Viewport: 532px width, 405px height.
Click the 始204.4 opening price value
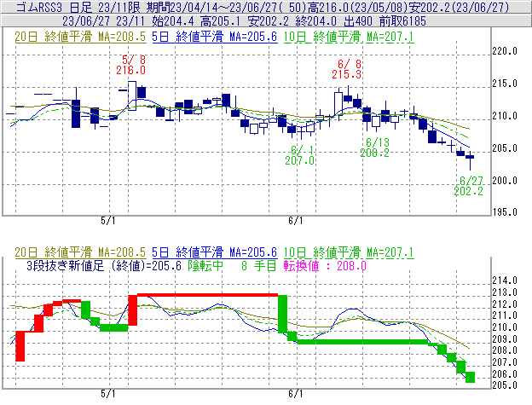tap(173, 21)
